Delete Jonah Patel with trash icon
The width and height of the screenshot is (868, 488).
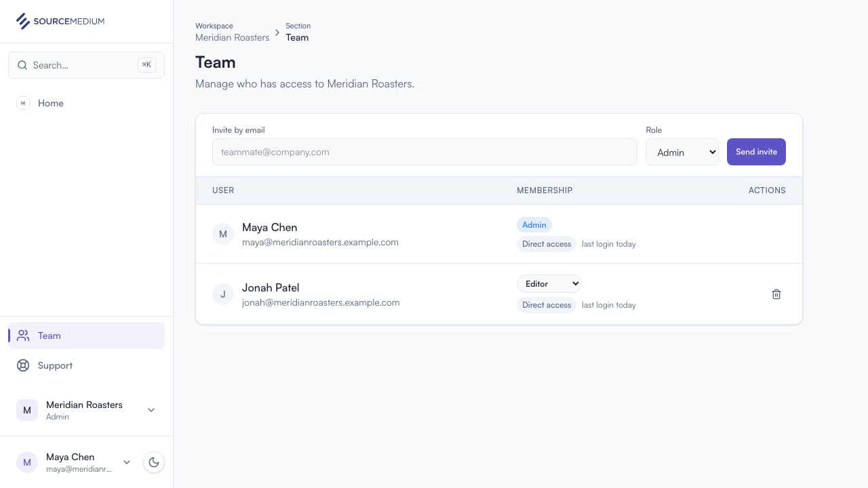(776, 294)
